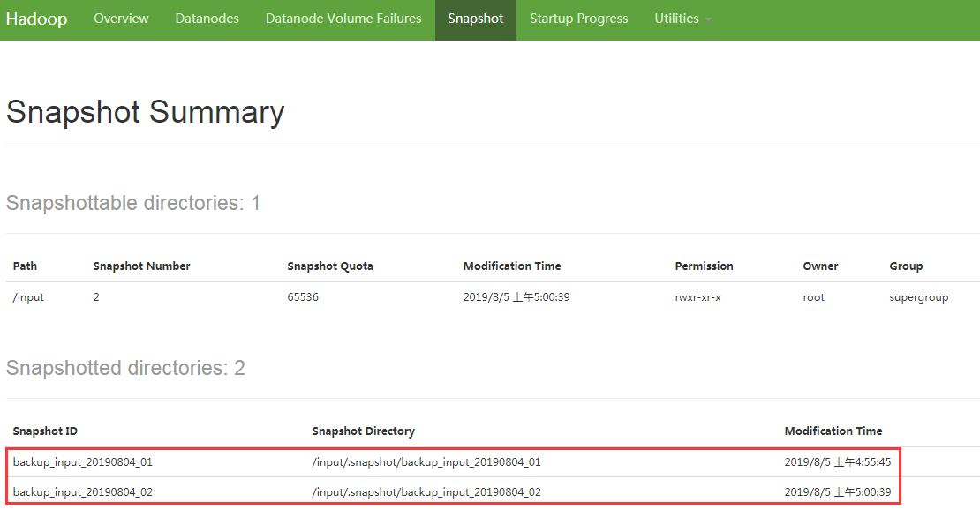Open the Overview tab

click(121, 19)
